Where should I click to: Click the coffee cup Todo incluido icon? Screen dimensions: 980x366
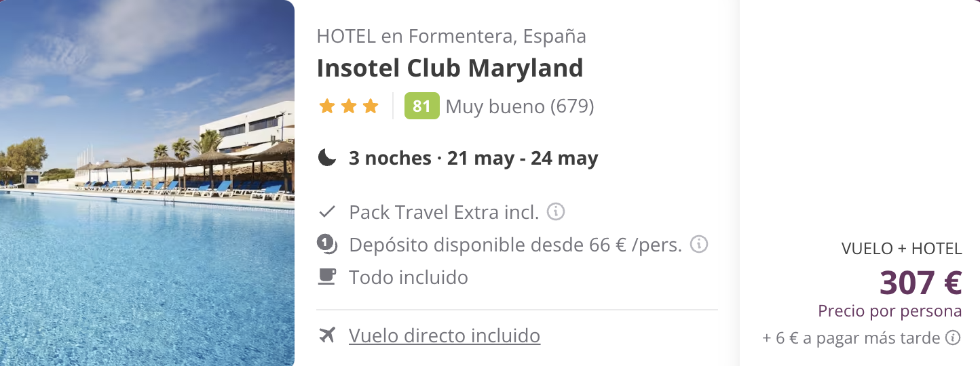tap(327, 277)
